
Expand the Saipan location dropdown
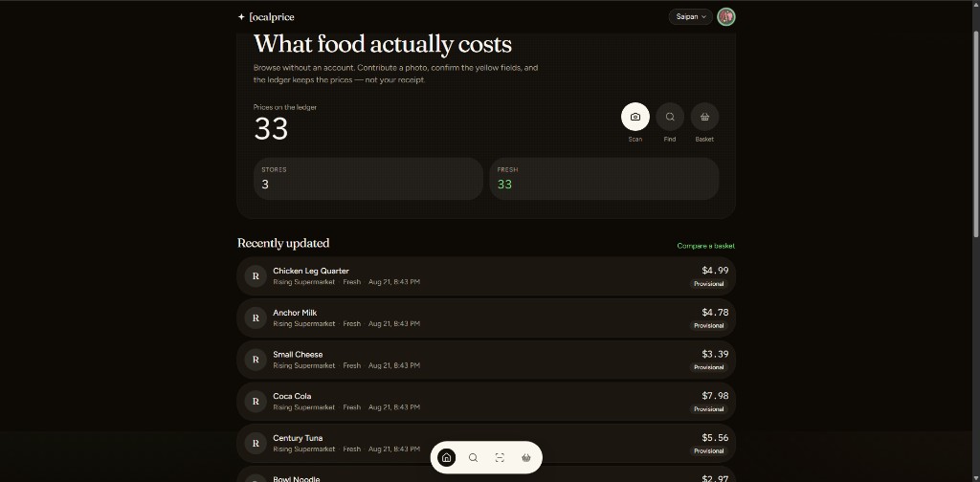[691, 17]
